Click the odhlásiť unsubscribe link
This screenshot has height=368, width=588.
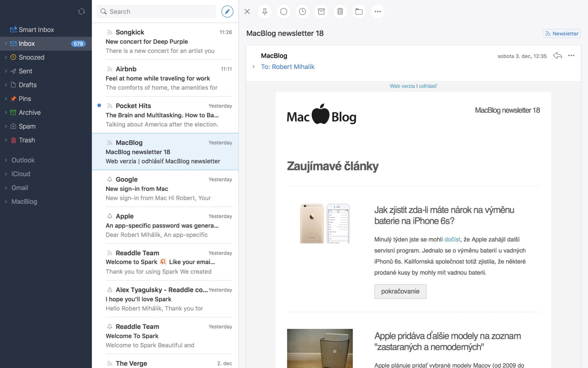[x=428, y=86]
